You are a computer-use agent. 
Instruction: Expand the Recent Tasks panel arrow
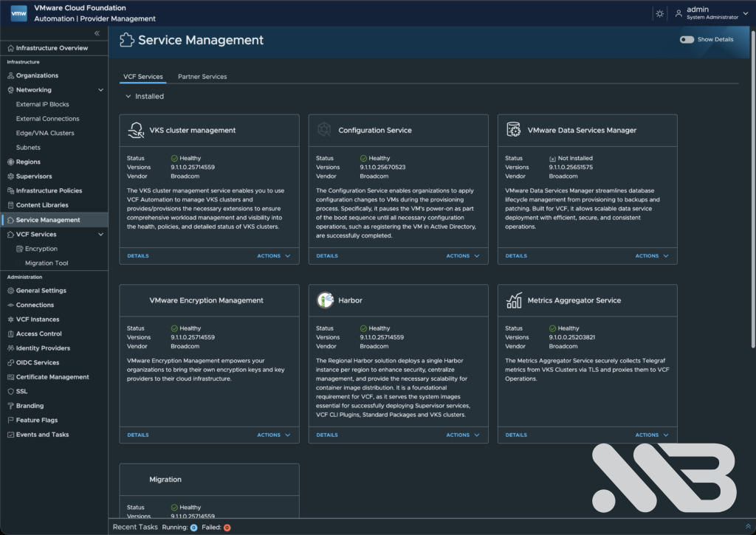tap(748, 527)
